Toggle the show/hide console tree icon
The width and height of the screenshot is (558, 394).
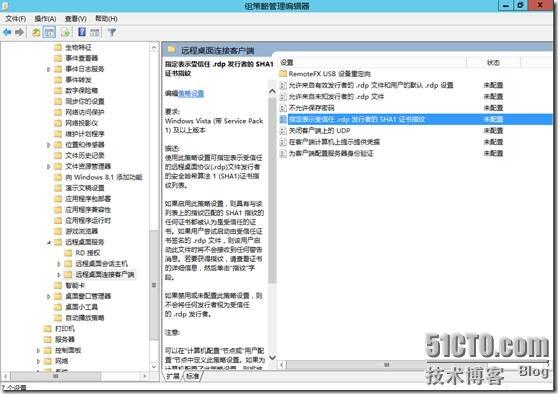(49, 32)
